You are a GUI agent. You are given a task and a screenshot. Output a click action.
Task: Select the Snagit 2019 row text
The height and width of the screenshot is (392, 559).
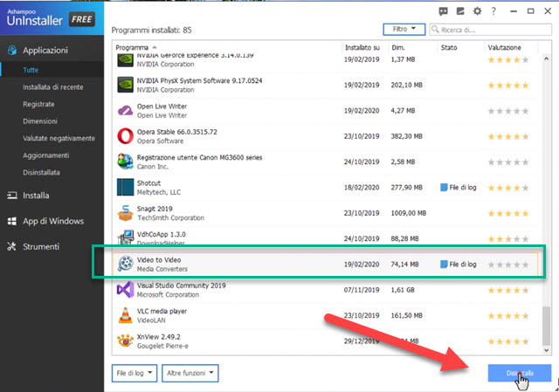155,209
